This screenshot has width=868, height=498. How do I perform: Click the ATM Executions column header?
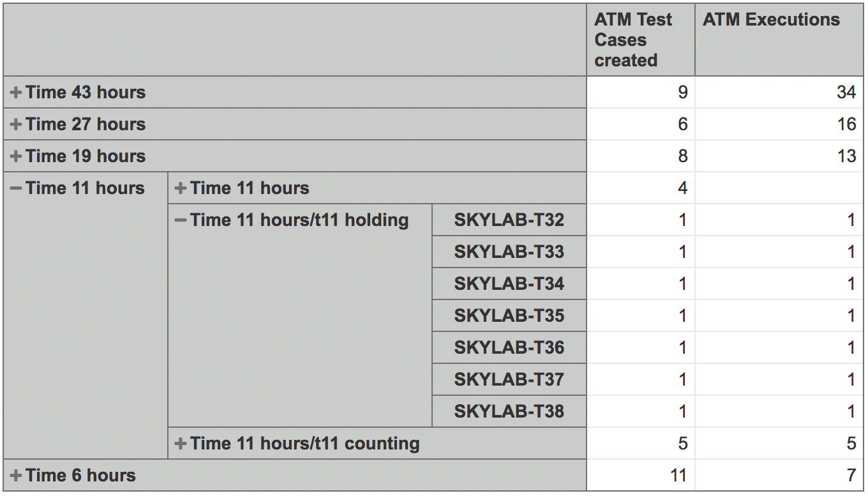click(771, 20)
